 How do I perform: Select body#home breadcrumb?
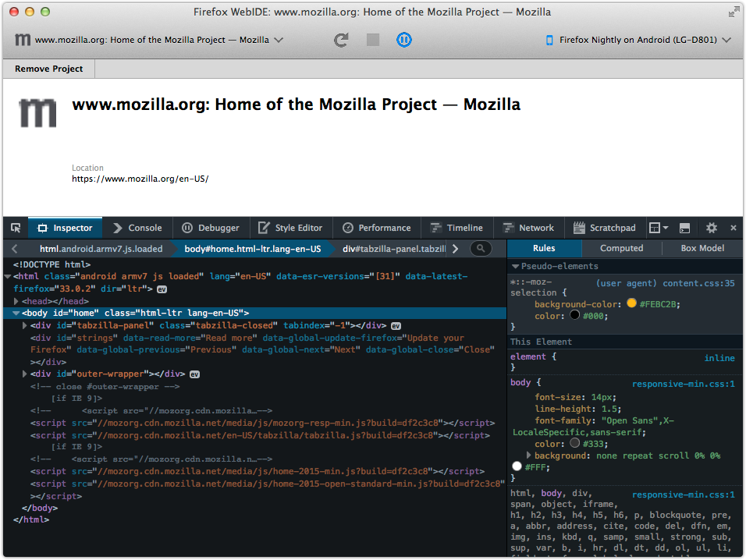coord(253,249)
